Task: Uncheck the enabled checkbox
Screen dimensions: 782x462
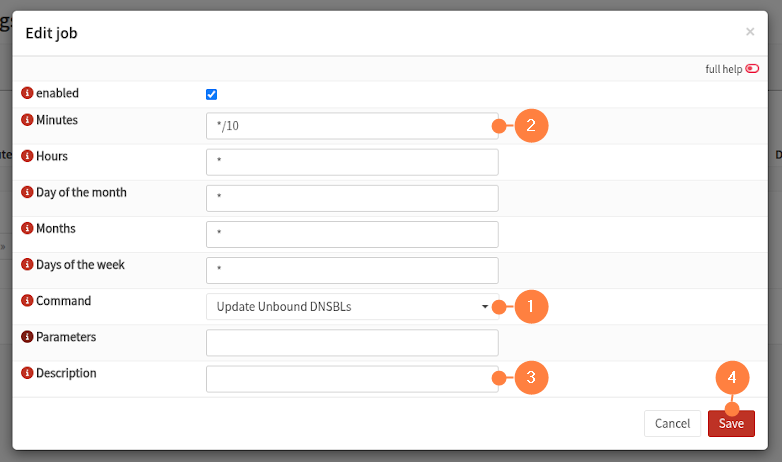Action: tap(211, 95)
